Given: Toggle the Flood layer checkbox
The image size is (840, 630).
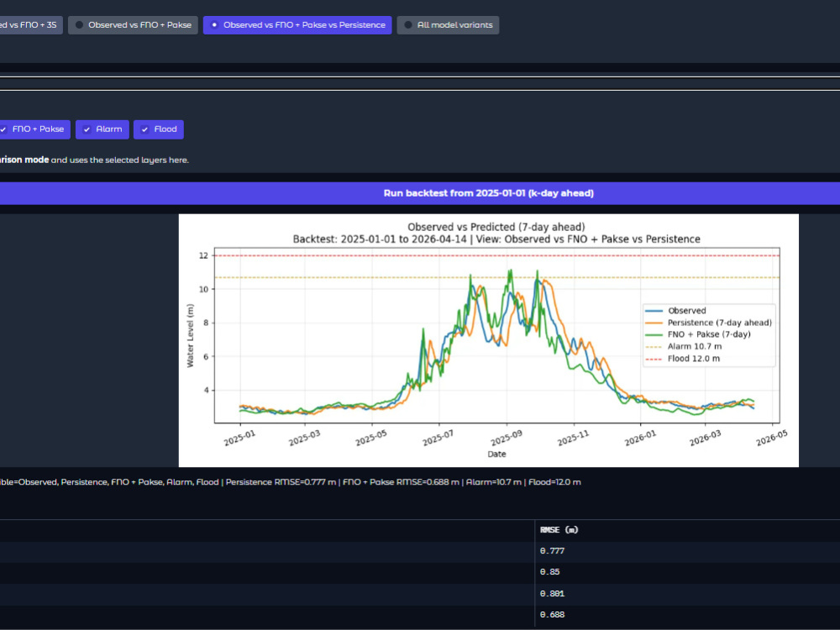Looking at the screenshot, I should click(159, 129).
